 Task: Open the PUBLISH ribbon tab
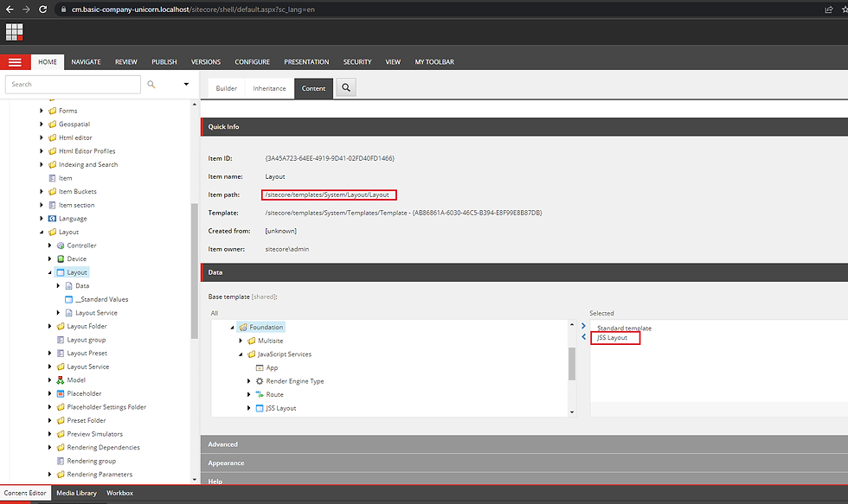(x=164, y=62)
